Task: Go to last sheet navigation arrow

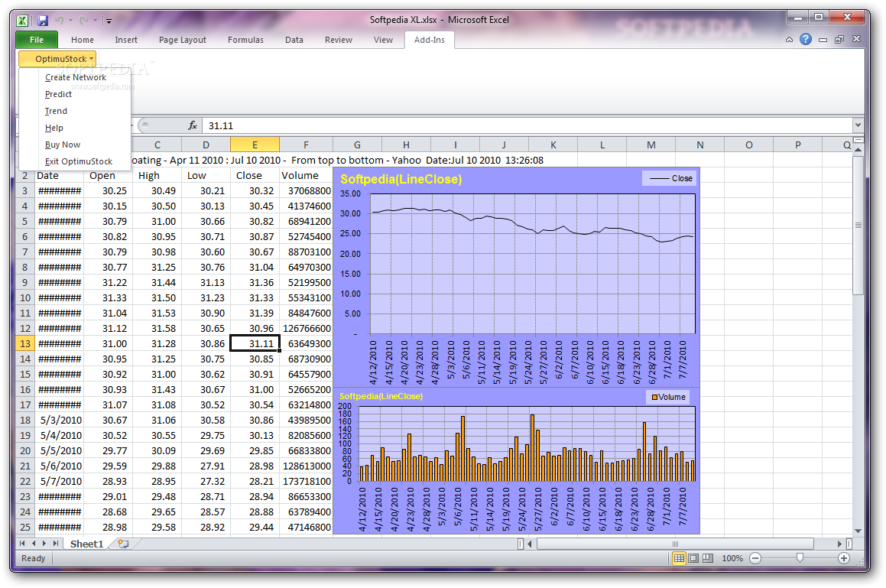Action: (55, 544)
